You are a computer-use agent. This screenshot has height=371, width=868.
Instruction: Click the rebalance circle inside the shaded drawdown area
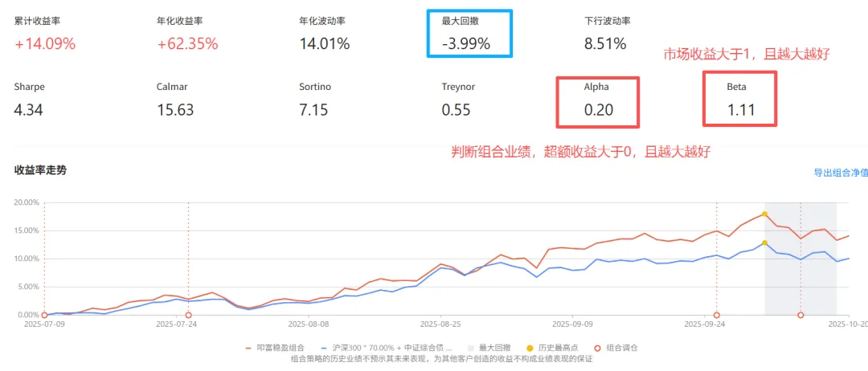click(x=800, y=316)
